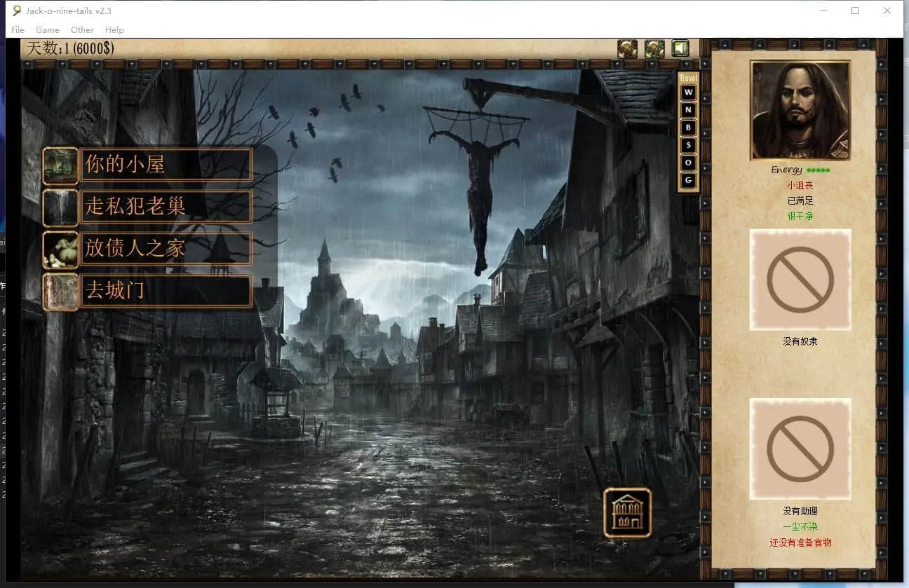Open the File menu
The image size is (909, 588).
click(18, 29)
